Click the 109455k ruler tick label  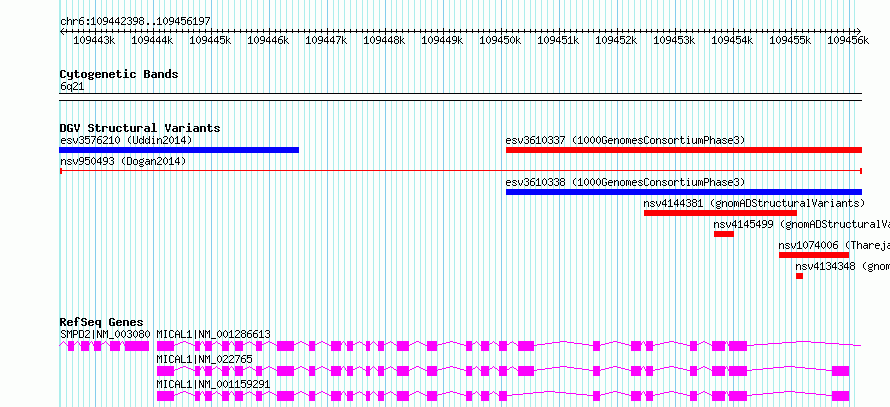click(790, 40)
